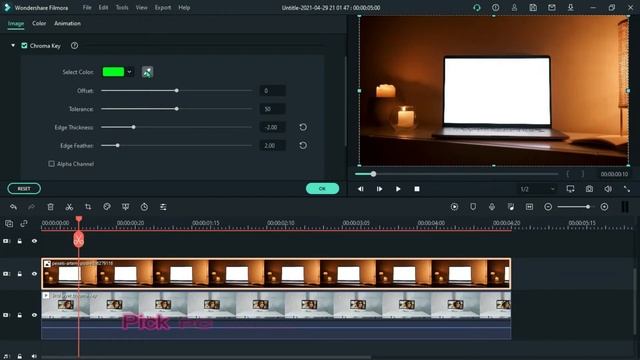The image size is (640, 360).
Task: Reset Edge Thickness value
Action: click(x=303, y=127)
